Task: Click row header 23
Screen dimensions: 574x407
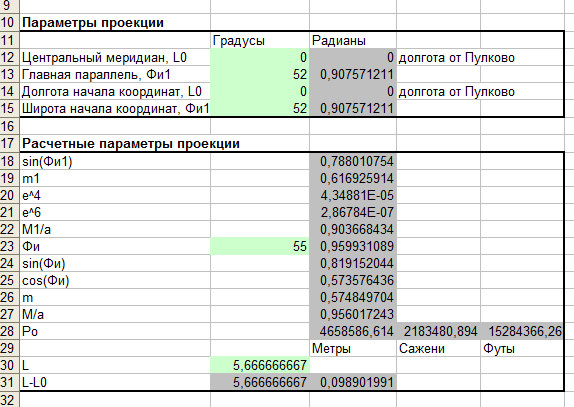Action: click(x=8, y=246)
